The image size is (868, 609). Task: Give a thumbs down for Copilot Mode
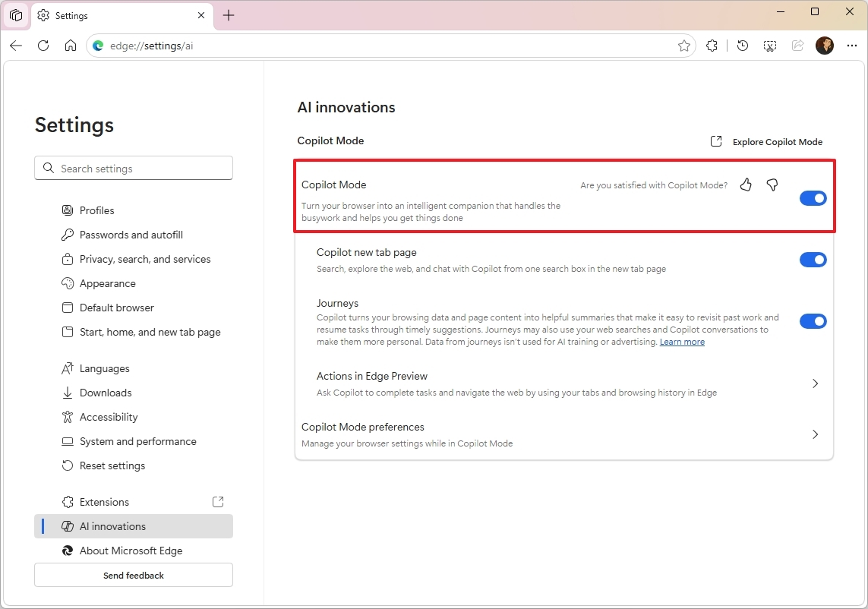pyautogui.click(x=772, y=185)
